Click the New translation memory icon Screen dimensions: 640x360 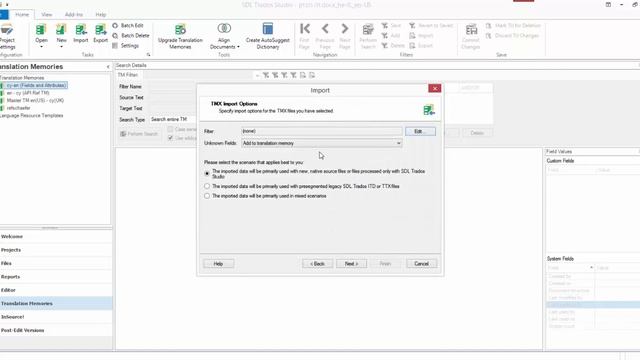pyautogui.click(x=61, y=29)
